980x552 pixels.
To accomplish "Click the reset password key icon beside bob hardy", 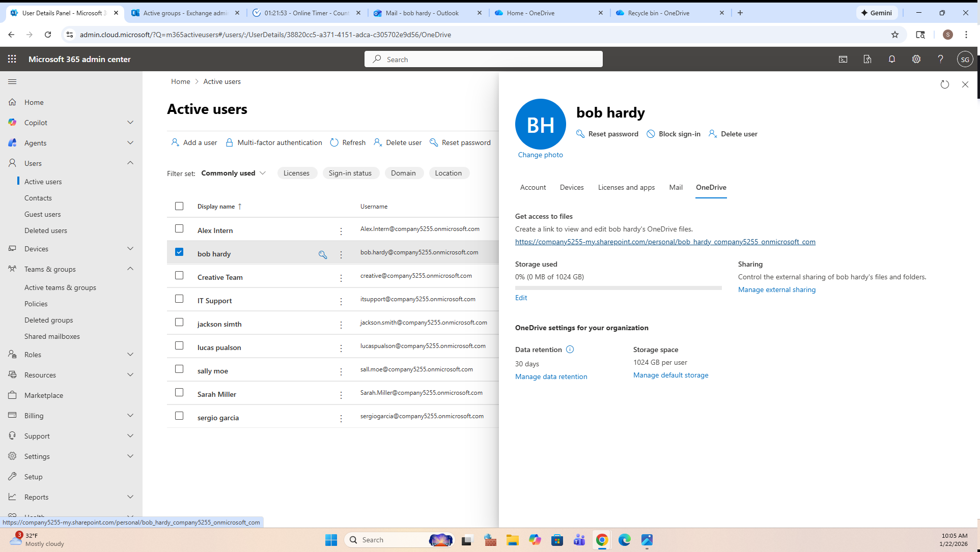I will click(323, 254).
